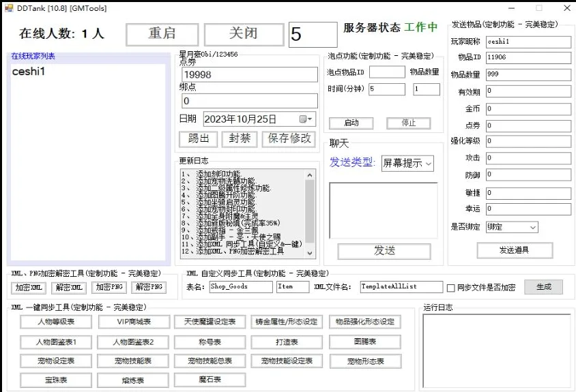
Task: Click the 解密XML button
Action: [69, 288]
